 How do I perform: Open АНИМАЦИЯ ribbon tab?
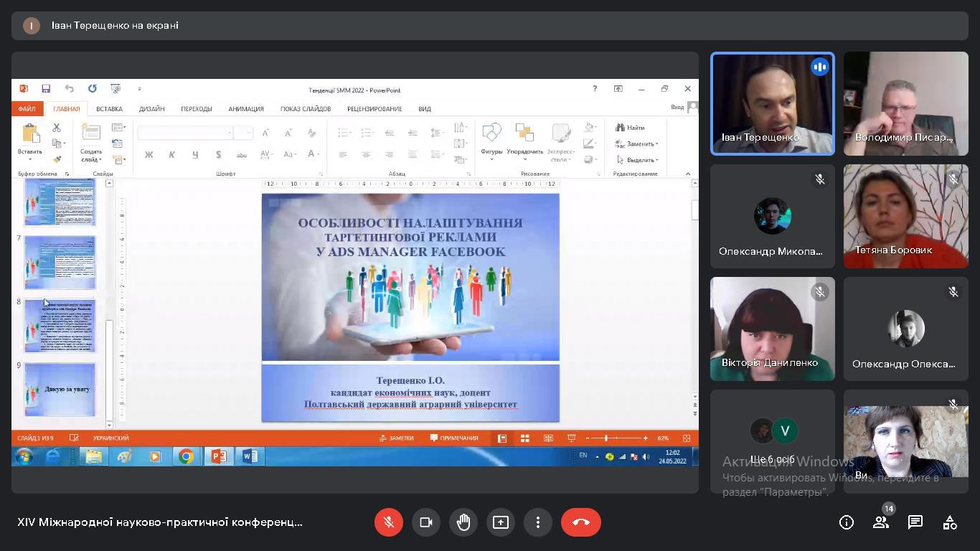246,109
